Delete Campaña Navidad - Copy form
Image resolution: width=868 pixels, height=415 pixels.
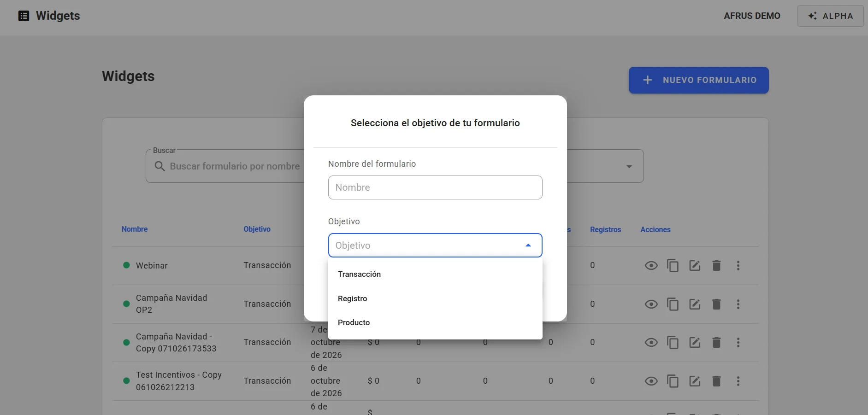pyautogui.click(x=716, y=342)
